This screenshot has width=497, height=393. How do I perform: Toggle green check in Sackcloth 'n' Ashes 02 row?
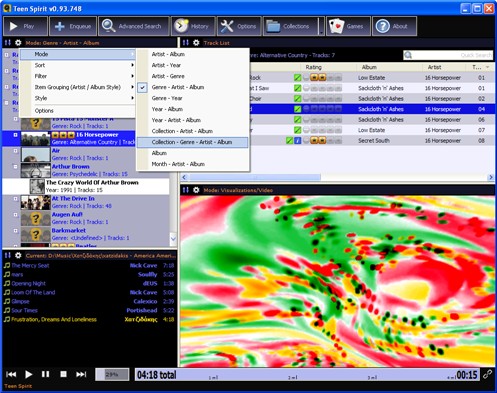pyautogui.click(x=297, y=99)
